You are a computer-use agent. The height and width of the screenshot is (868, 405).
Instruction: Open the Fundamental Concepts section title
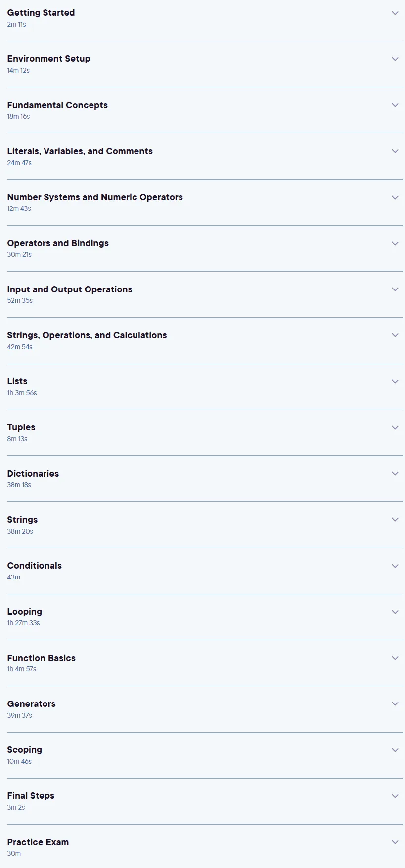pos(57,105)
